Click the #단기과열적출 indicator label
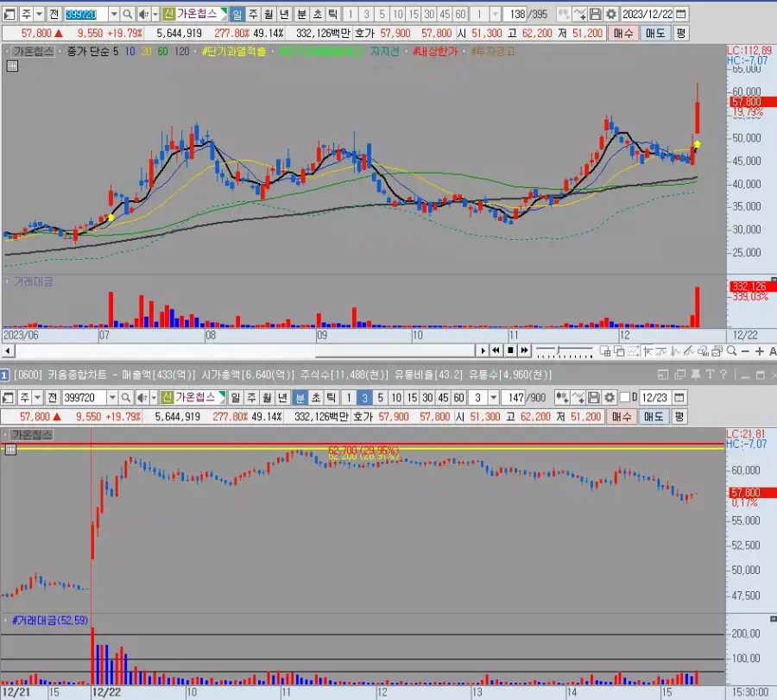 point(234,51)
